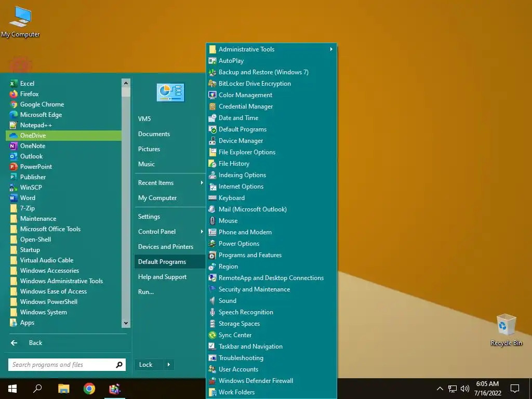Screen dimensions: 532x399
Task: Expand Recent Items submenu
Action: [x=170, y=183]
